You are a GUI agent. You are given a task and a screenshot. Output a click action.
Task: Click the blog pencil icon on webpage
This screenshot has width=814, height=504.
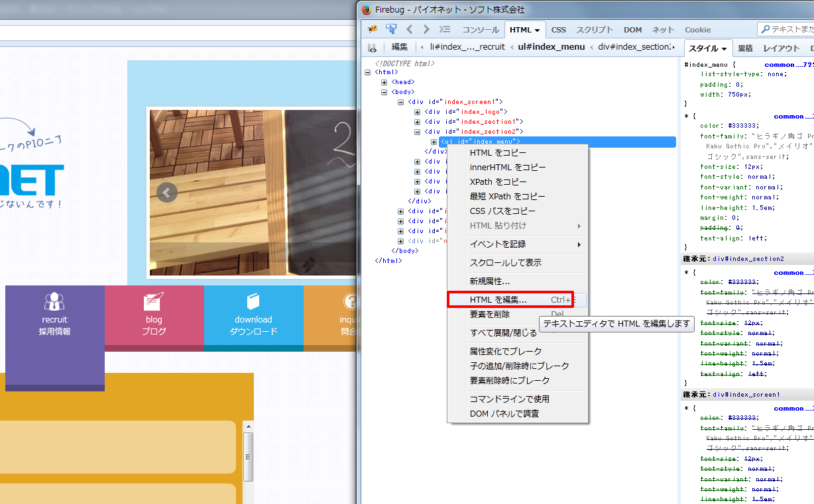point(153,301)
